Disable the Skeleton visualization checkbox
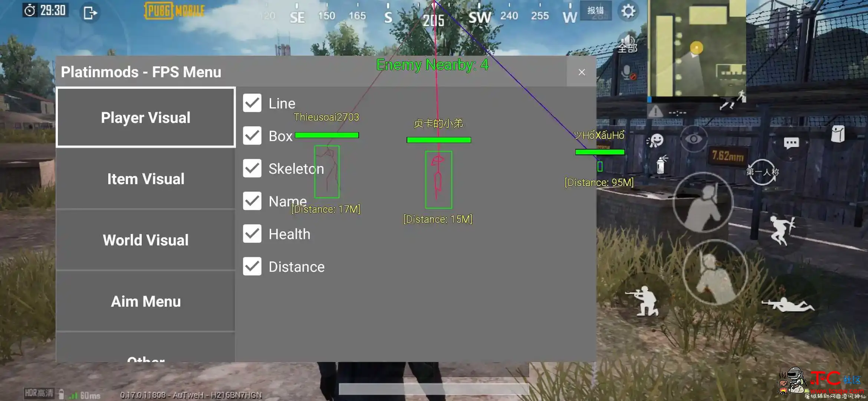868x401 pixels. pos(253,168)
